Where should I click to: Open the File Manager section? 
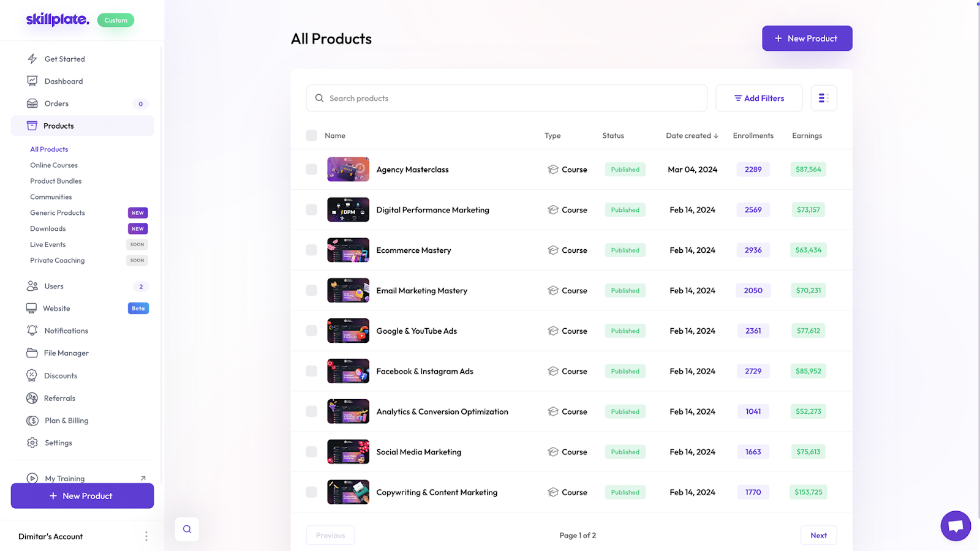(x=65, y=353)
